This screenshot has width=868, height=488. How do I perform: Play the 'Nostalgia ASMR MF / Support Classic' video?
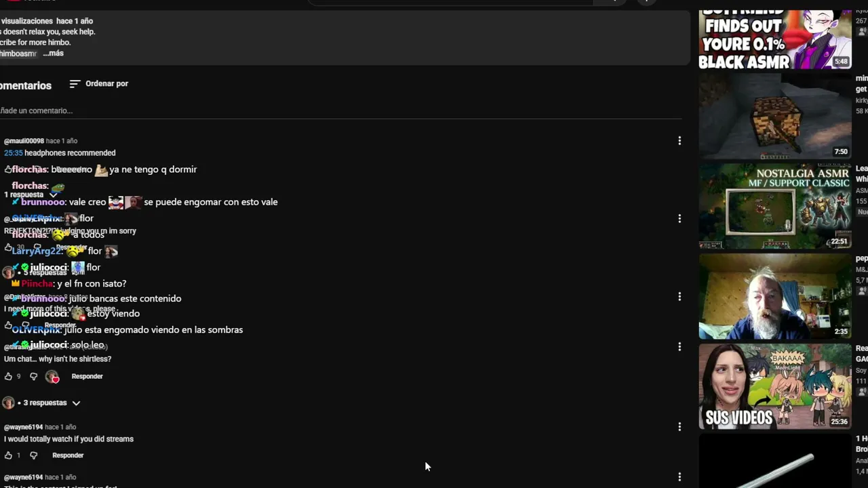775,206
